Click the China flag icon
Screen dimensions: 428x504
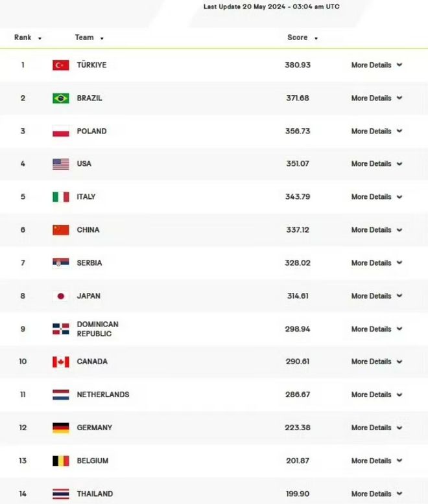pos(61,230)
